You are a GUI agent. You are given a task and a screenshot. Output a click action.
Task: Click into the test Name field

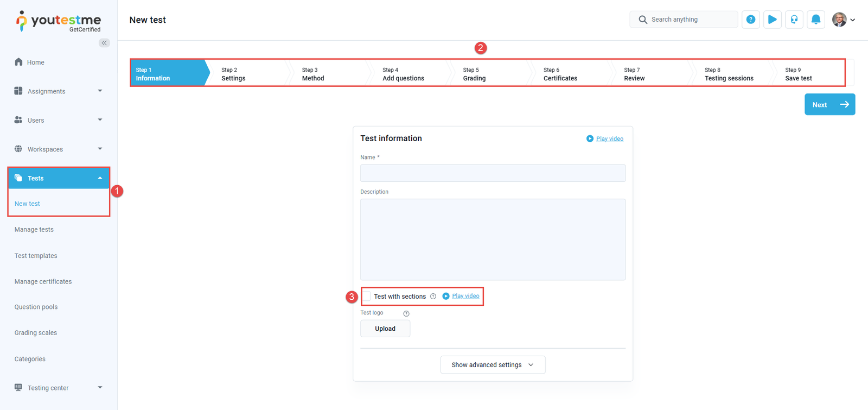493,173
